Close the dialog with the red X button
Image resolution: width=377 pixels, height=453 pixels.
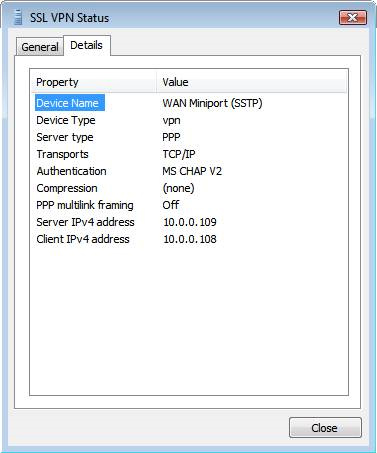(x=353, y=17)
